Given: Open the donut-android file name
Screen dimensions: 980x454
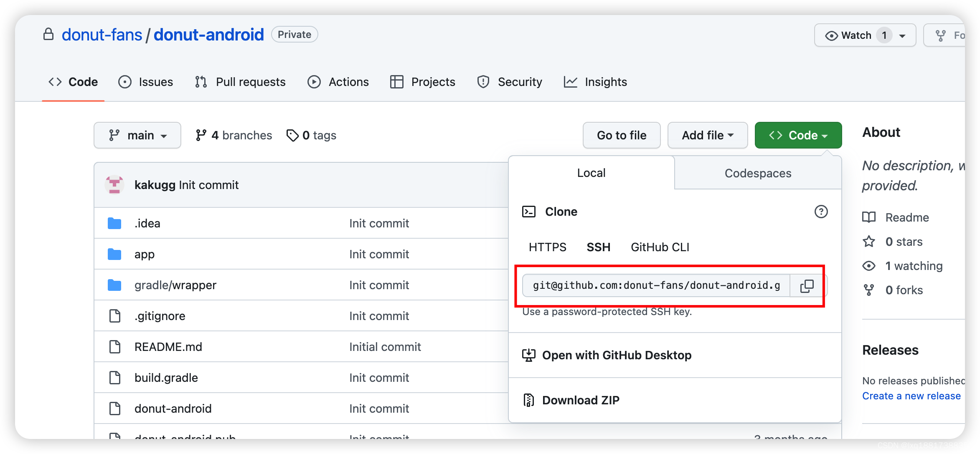Looking at the screenshot, I should coord(173,409).
